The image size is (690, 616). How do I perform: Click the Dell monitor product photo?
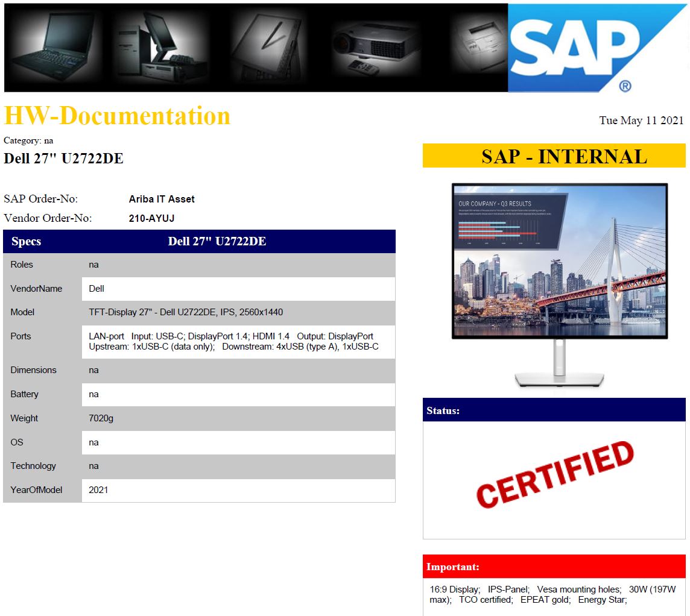pos(560,285)
